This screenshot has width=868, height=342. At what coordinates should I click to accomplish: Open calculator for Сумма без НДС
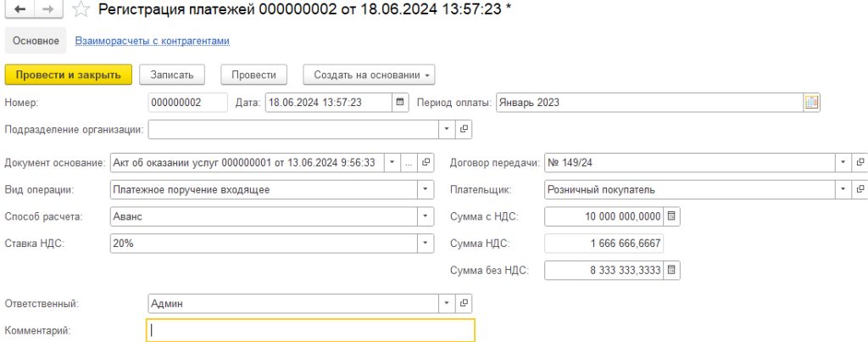click(x=671, y=271)
